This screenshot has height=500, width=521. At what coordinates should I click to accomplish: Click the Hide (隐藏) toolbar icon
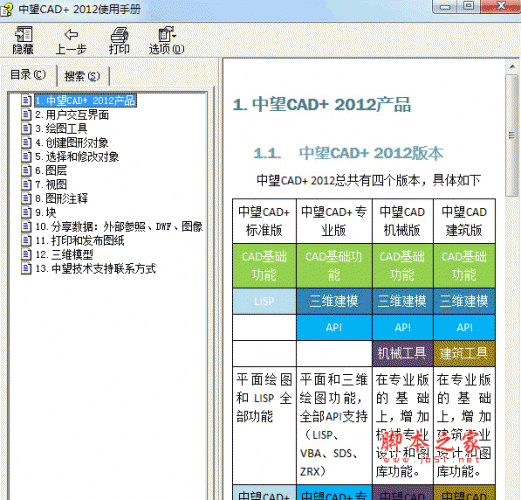[x=23, y=34]
